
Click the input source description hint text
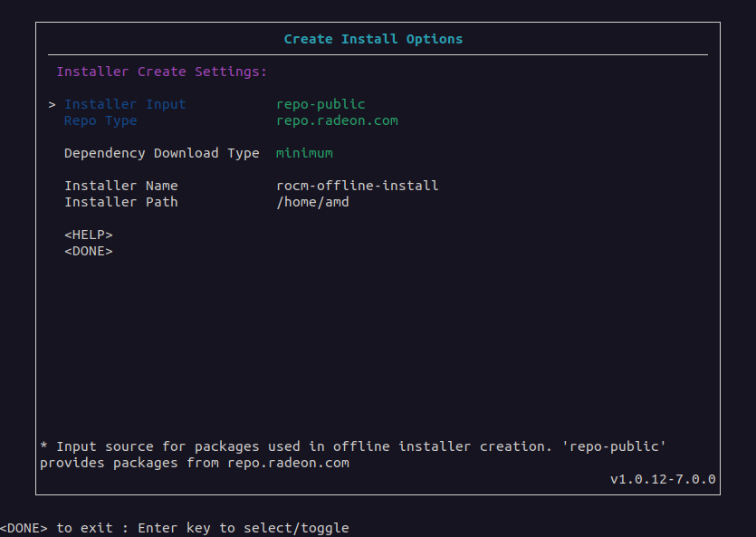[353, 455]
